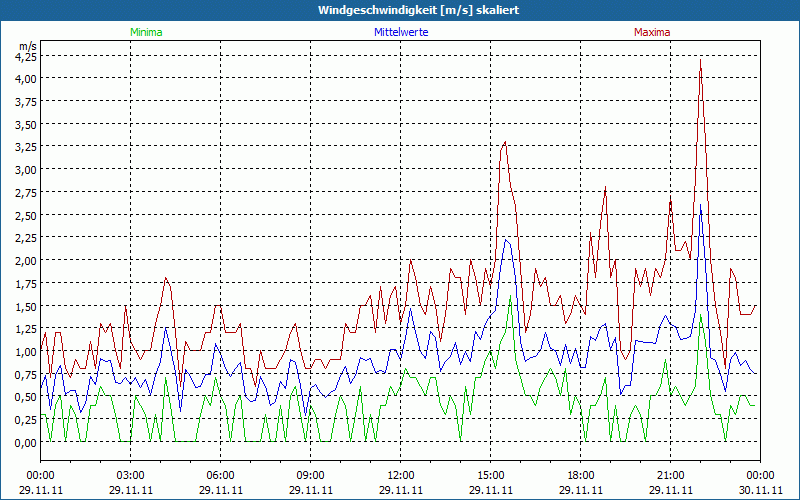Screen dimensions: 800x500
Task: Click the 15:00 time axis label
Action: pos(491,476)
